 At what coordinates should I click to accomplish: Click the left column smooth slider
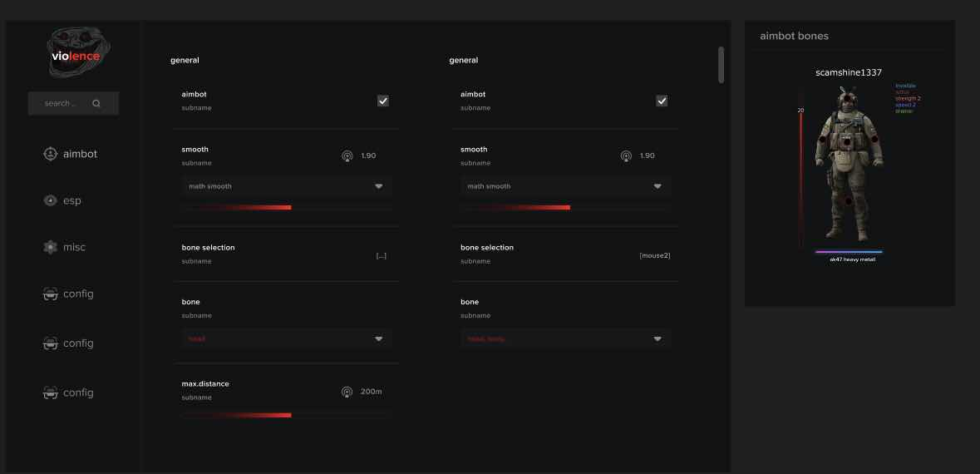point(287,207)
